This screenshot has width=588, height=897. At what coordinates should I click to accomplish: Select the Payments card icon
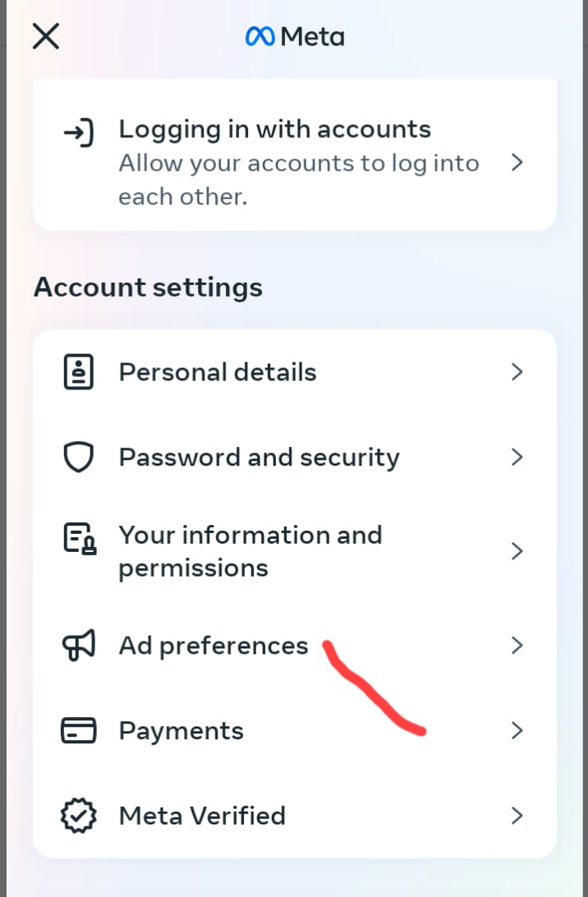pos(78,730)
